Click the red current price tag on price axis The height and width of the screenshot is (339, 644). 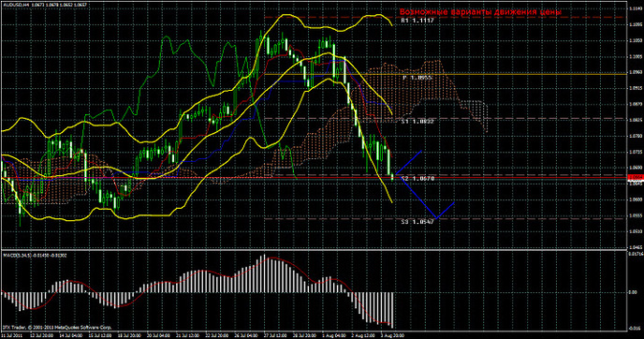(637, 177)
